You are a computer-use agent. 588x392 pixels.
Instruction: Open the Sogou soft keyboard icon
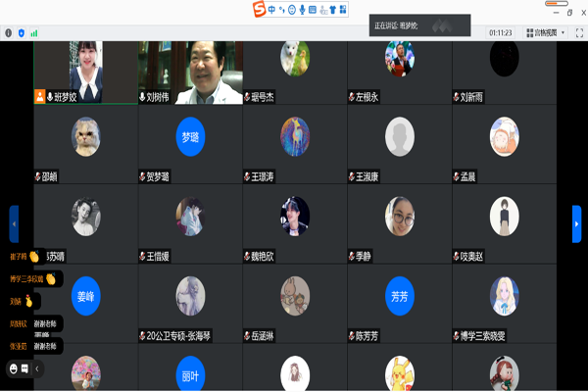click(313, 10)
